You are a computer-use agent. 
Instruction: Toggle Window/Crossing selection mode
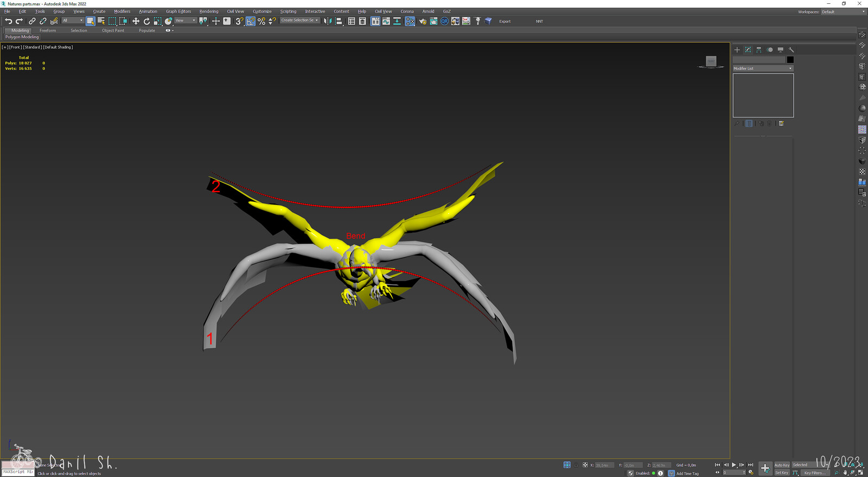click(x=123, y=21)
